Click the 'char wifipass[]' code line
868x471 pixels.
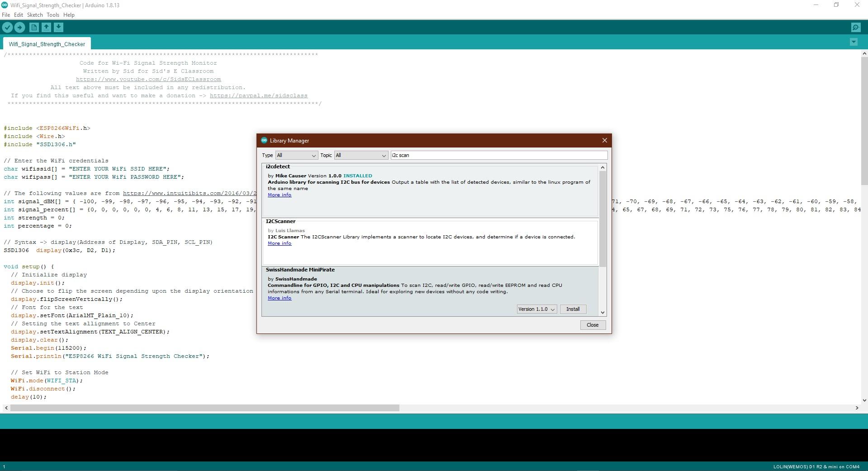coord(94,177)
